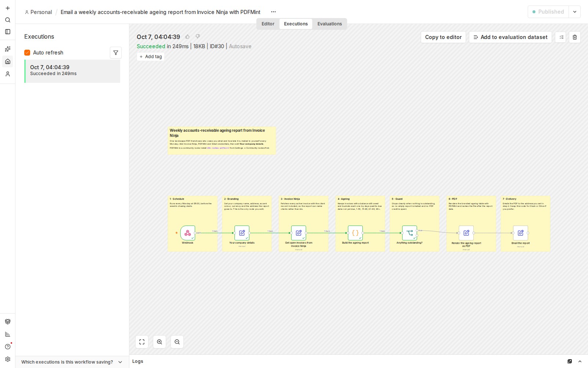Image resolution: width=588 pixels, height=368 pixels.
Task: Pop out the Logs panel
Action: tap(570, 361)
